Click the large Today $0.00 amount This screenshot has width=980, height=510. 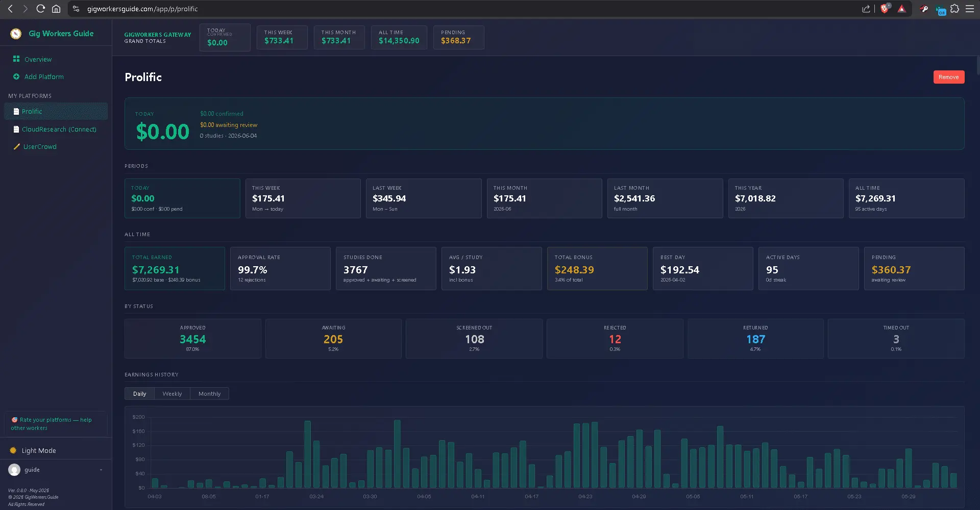pos(163,132)
